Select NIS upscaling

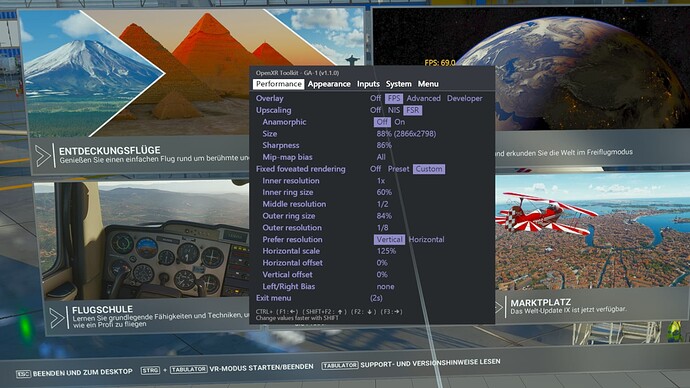pos(394,110)
